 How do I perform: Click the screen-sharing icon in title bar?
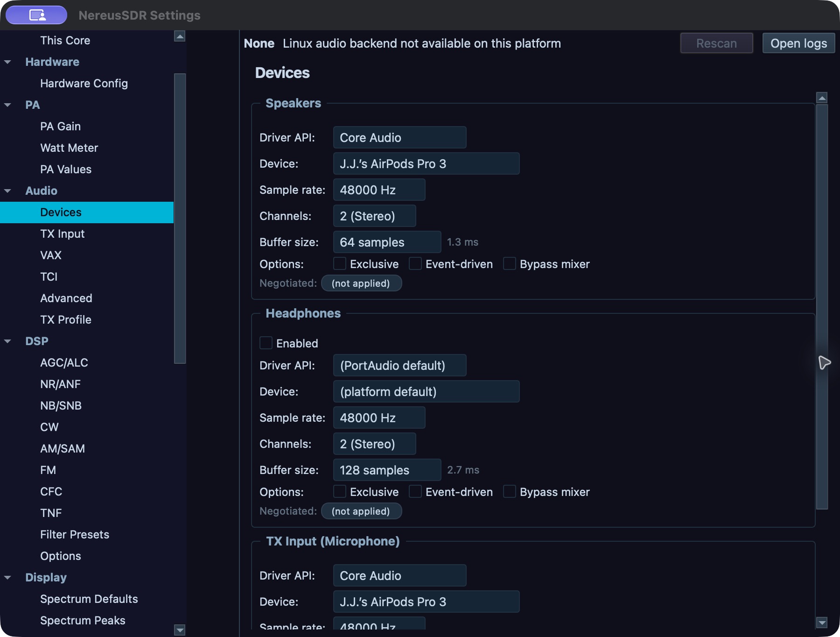point(36,15)
